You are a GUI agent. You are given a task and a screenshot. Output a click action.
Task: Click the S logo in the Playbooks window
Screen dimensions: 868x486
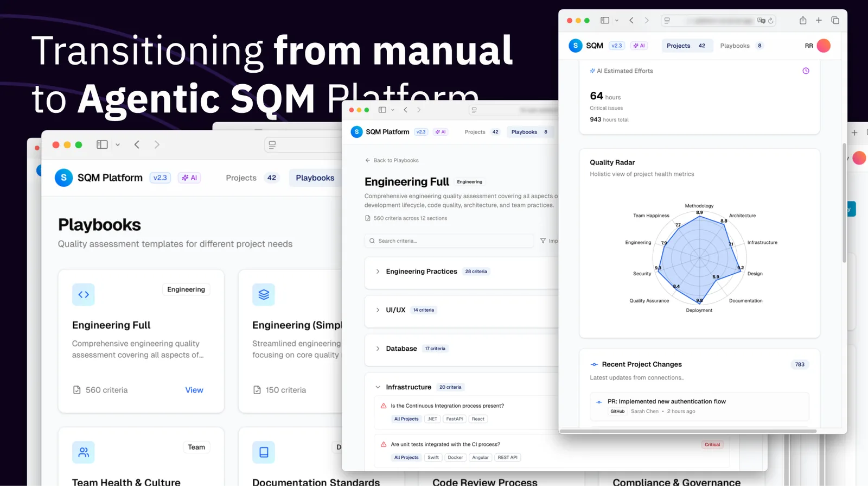click(x=63, y=178)
